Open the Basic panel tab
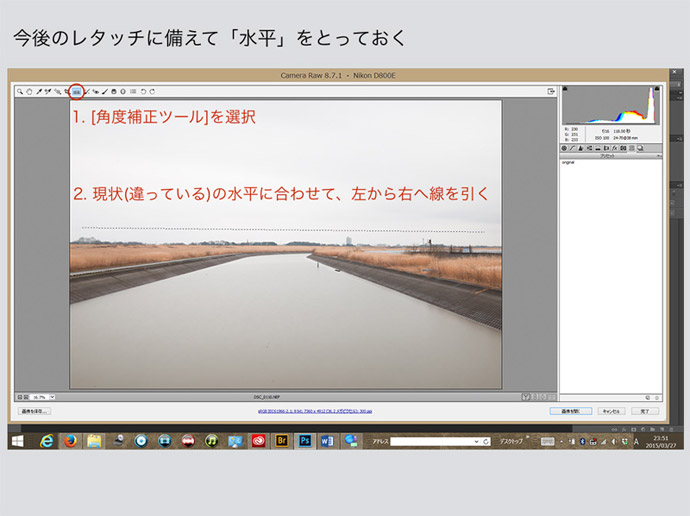690x516 pixels. point(564,148)
